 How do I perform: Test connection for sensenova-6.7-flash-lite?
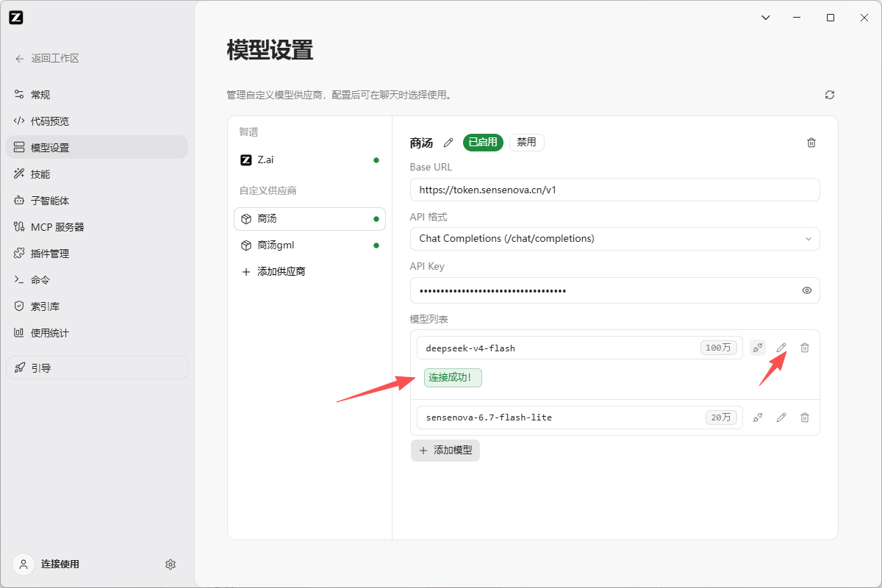pyautogui.click(x=758, y=417)
